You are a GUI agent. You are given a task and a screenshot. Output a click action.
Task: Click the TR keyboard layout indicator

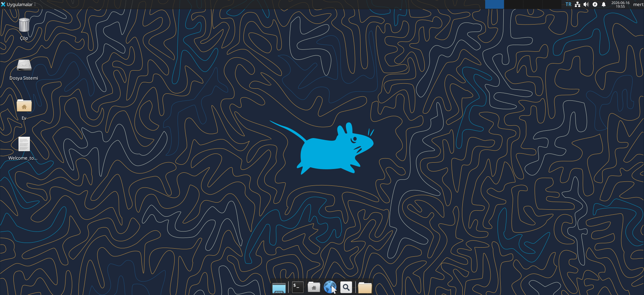click(568, 4)
